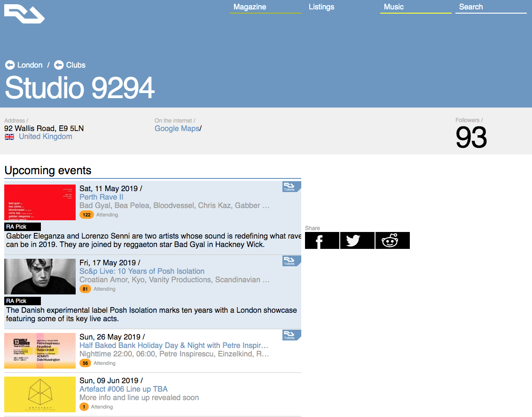The width and height of the screenshot is (532, 417).
Task: Share on Reddit
Action: pyautogui.click(x=392, y=240)
